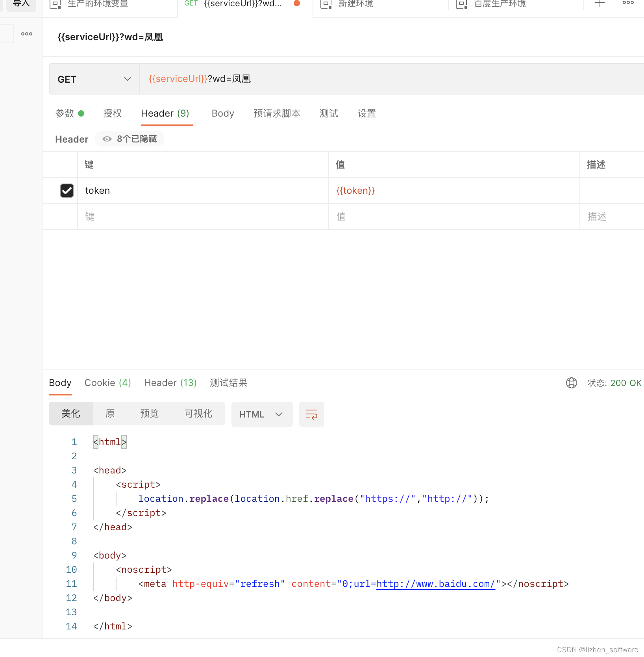Open the request Body tab
Viewport: 644px width, 657px height.
pyautogui.click(x=223, y=113)
